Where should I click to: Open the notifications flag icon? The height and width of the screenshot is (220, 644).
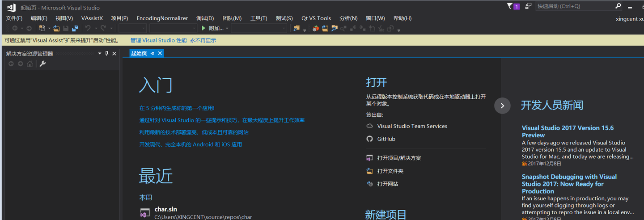tap(510, 6)
